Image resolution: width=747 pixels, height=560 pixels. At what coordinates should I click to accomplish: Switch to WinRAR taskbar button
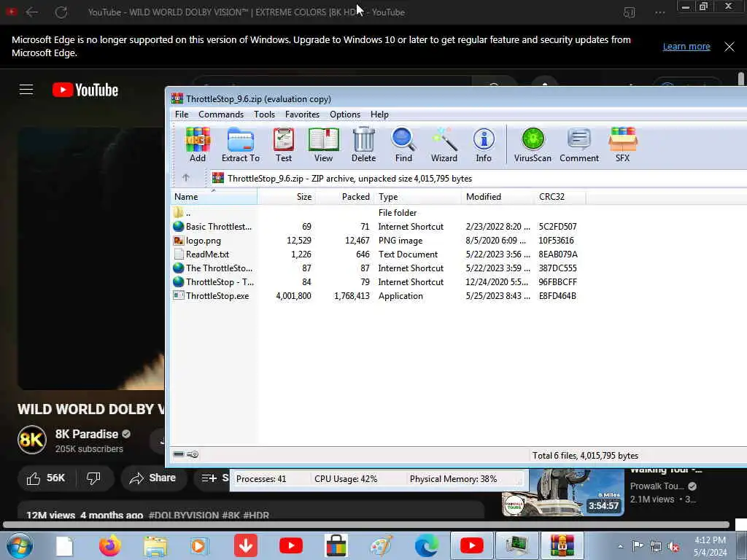pyautogui.click(x=562, y=545)
